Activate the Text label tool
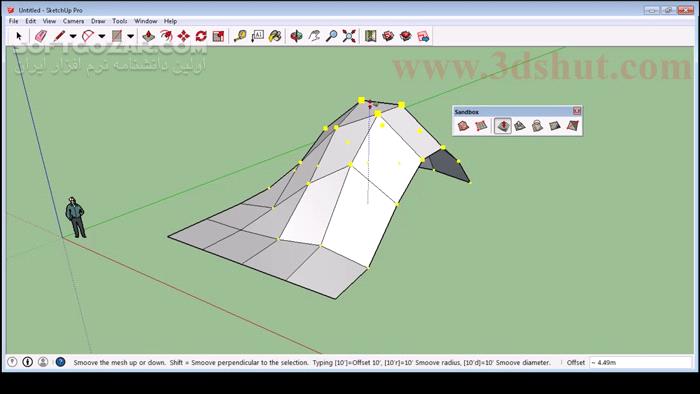The image size is (700, 394). [x=258, y=36]
